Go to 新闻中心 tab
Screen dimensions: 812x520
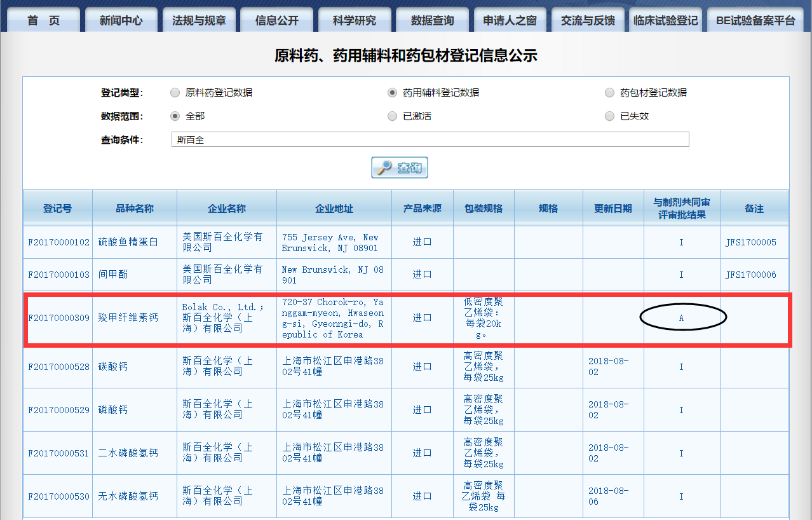coord(121,20)
